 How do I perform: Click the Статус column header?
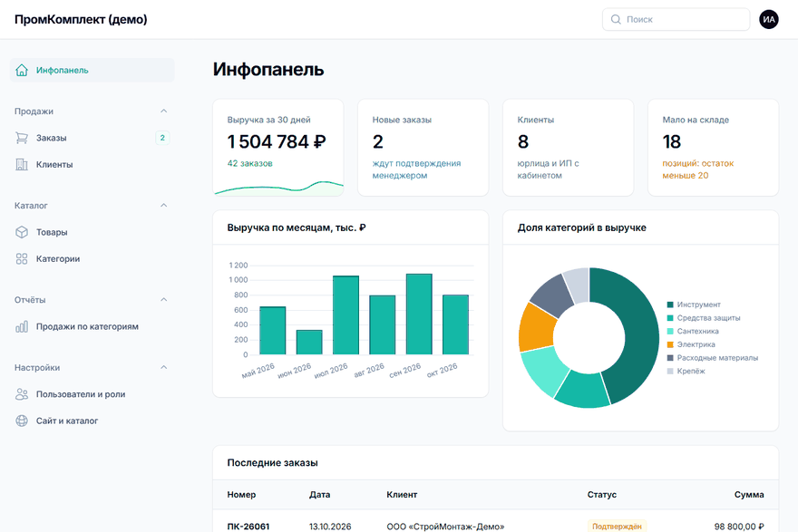point(601,494)
